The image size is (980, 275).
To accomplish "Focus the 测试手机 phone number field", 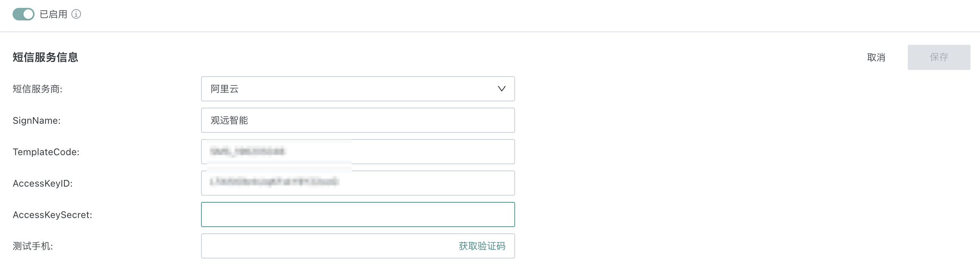I will point(326,246).
